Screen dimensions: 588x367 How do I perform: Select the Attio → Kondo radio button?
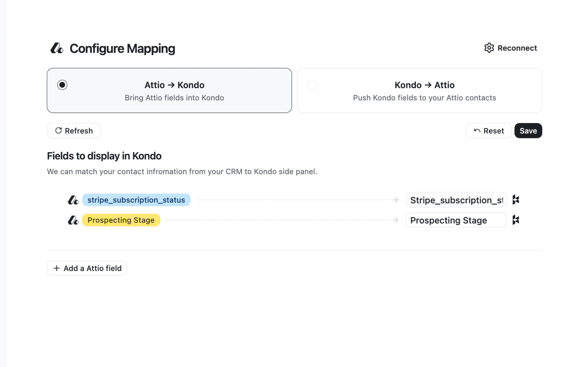(x=62, y=85)
